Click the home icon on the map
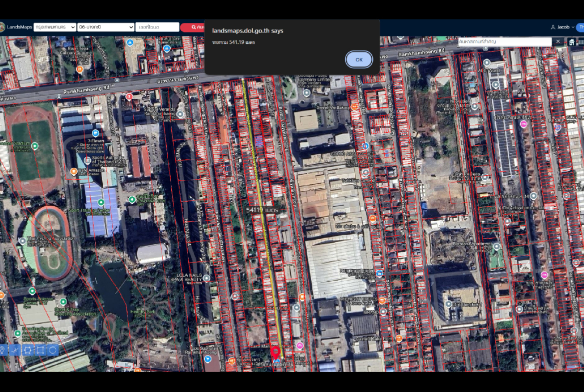 click(572, 42)
